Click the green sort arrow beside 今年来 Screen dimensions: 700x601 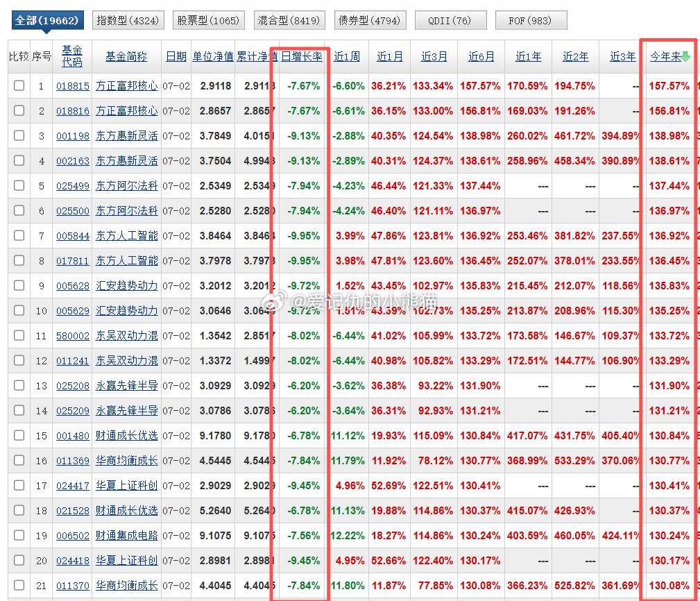tap(685, 57)
